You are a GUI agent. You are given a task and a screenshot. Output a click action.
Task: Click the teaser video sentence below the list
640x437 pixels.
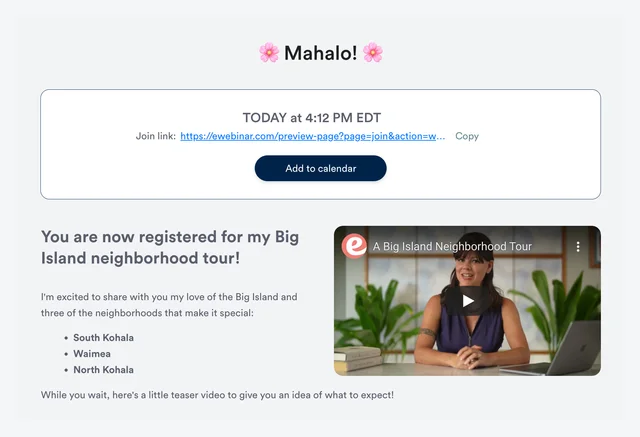coord(217,395)
